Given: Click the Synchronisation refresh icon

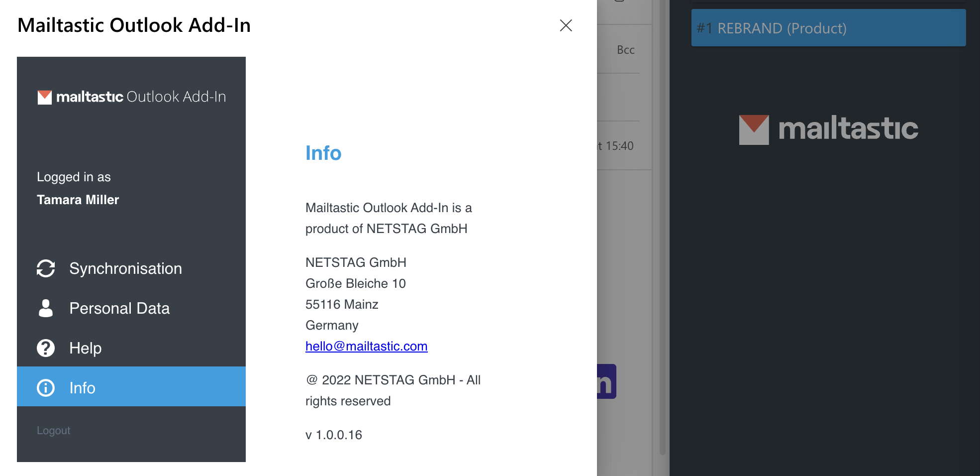Looking at the screenshot, I should tap(46, 268).
